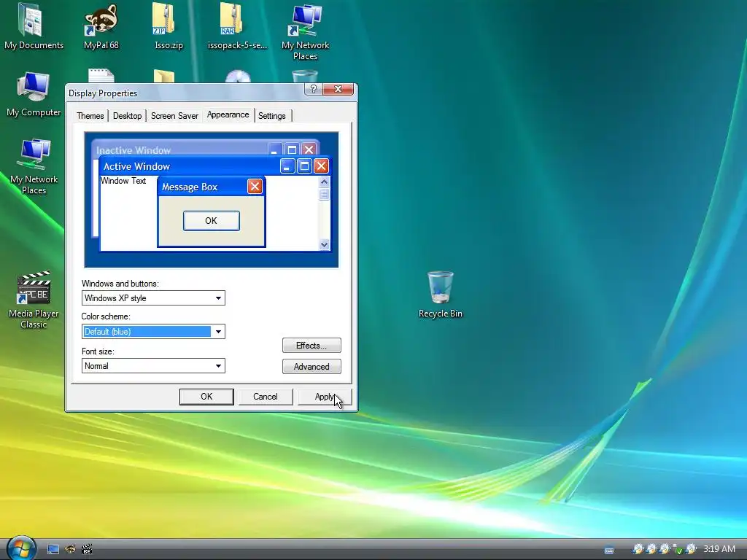Click the question mark help button
The height and width of the screenshot is (560, 747).
[313, 89]
